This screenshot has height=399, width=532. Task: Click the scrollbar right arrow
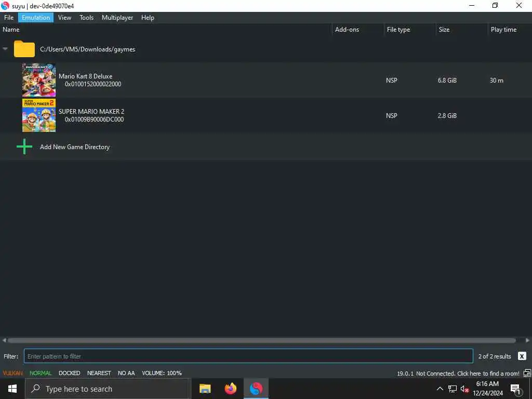pos(528,340)
